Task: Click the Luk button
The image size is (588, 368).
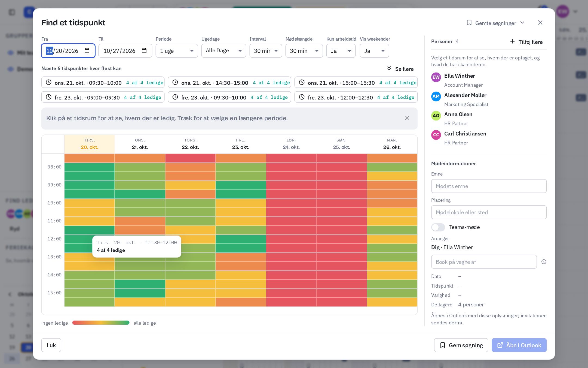Action: 51,345
